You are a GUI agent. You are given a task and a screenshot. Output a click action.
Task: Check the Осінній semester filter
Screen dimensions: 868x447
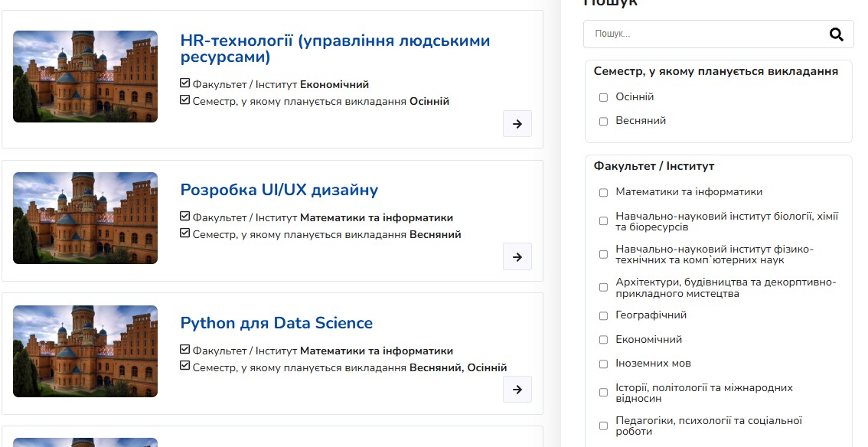coord(603,97)
